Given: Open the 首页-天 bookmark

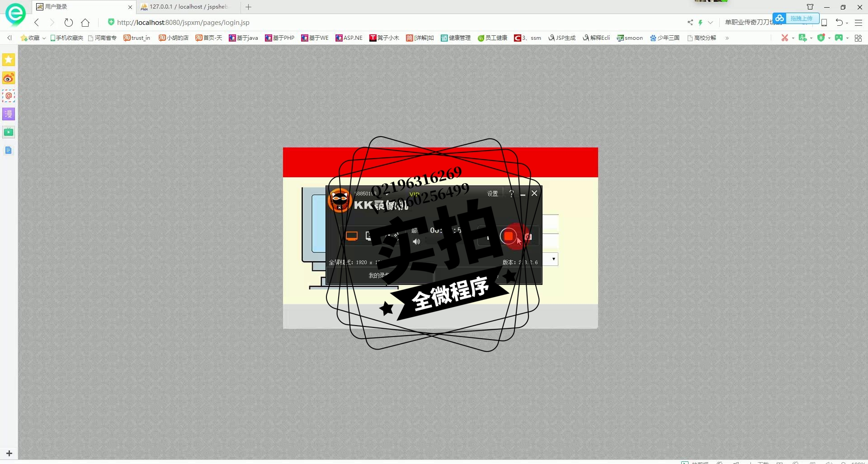Looking at the screenshot, I should (208, 38).
